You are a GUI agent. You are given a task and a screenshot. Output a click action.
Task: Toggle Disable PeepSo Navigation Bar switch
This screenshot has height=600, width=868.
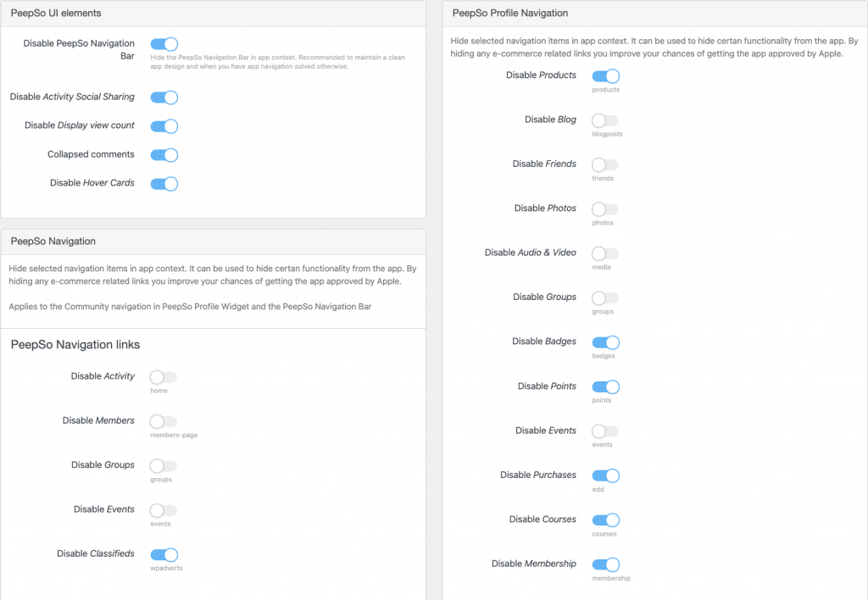pyautogui.click(x=164, y=44)
